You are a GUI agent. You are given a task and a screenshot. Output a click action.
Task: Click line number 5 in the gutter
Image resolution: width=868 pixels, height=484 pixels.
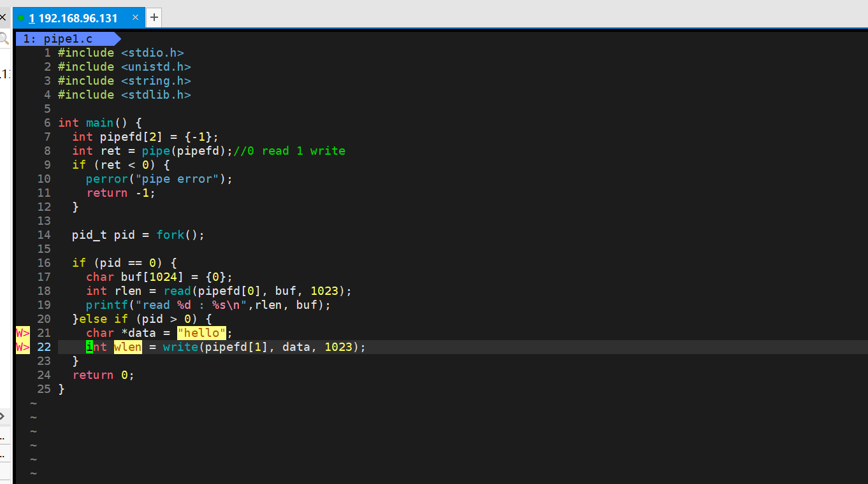click(47, 109)
